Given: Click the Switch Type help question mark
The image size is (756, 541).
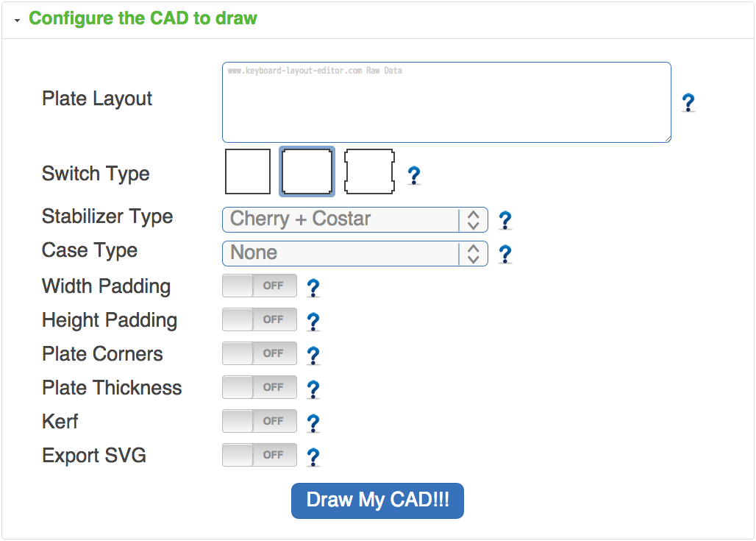Looking at the screenshot, I should [414, 175].
